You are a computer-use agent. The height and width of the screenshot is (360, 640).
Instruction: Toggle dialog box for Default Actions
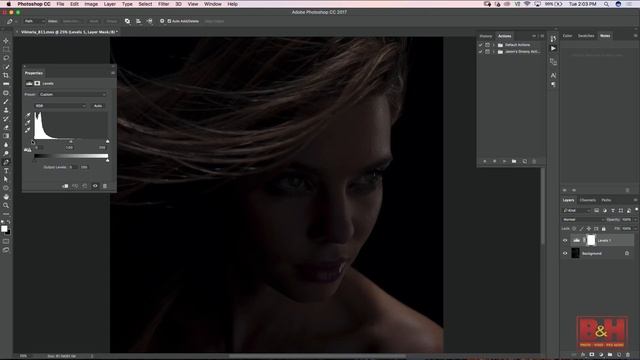[x=487, y=45]
